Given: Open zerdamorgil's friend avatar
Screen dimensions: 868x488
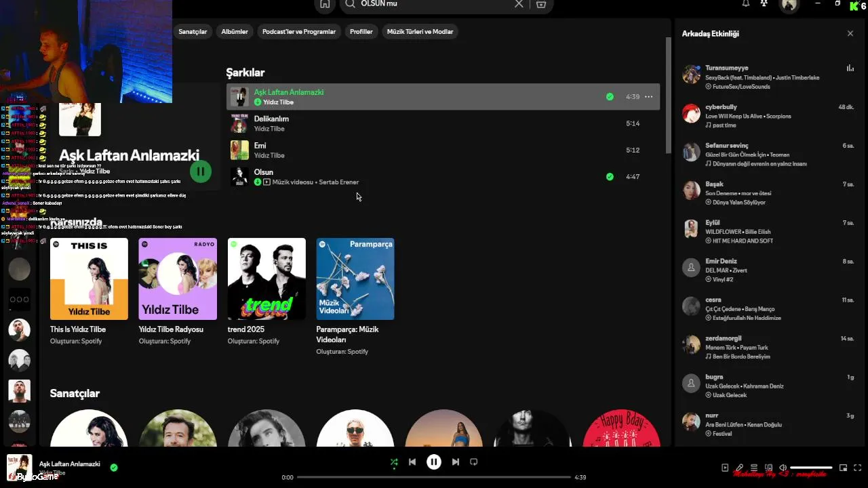Looking at the screenshot, I should click(x=691, y=345).
